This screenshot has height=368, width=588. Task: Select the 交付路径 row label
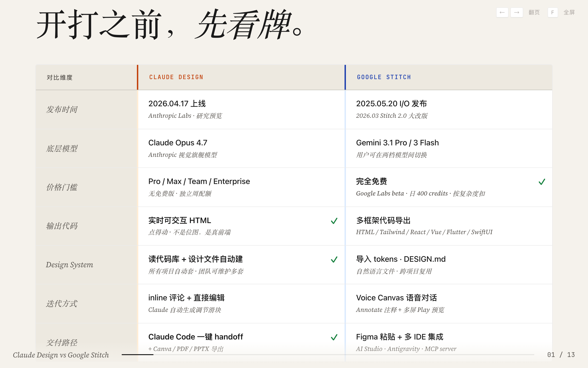(62, 342)
